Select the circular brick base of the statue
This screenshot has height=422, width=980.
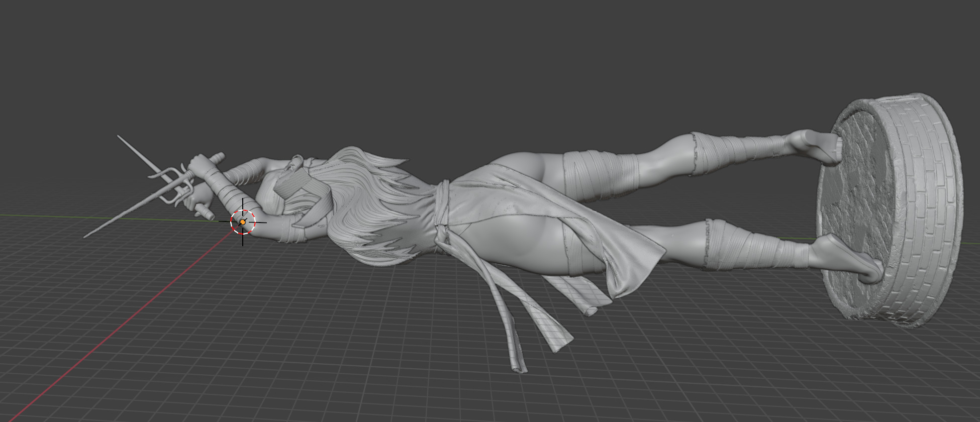coord(890,210)
